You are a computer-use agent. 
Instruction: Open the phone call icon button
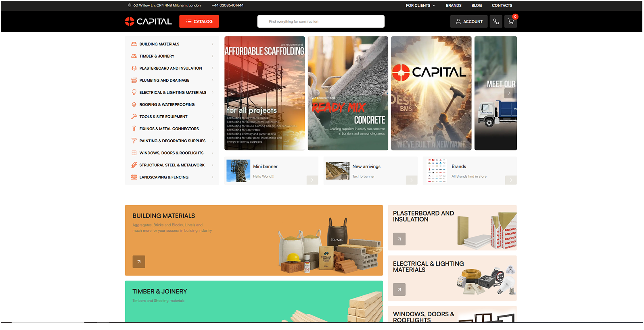click(496, 21)
